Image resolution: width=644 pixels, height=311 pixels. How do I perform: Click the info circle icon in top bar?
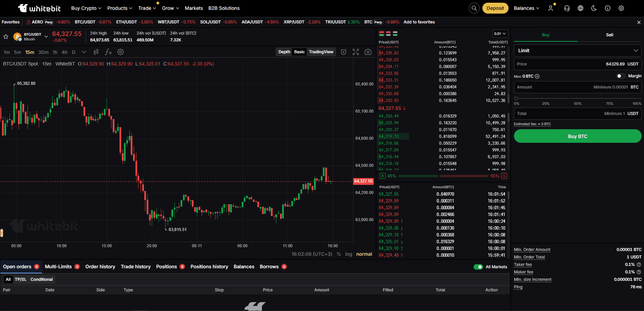[x=608, y=8]
